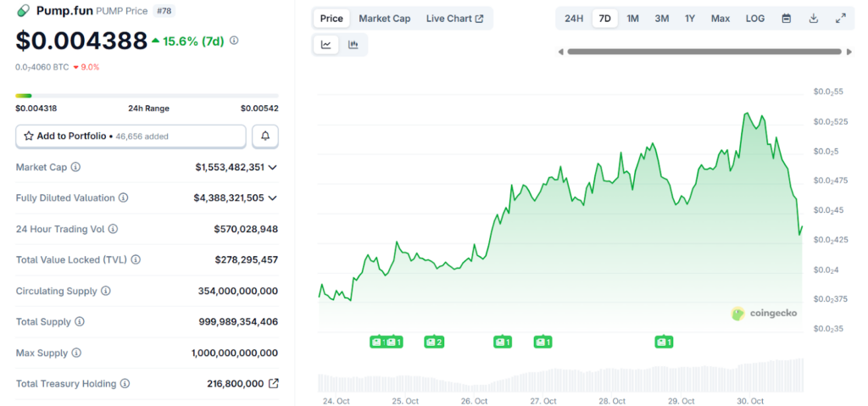
Task: Click Add to Portfolio button
Action: pos(131,136)
